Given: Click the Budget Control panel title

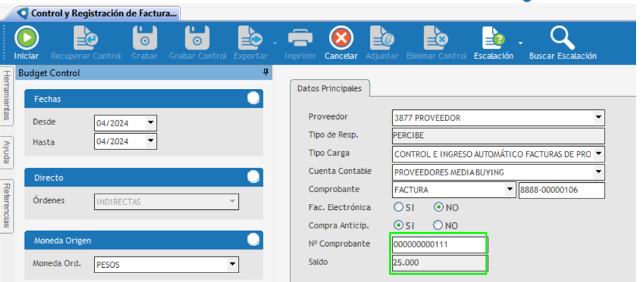Looking at the screenshot, I should pos(50,73).
